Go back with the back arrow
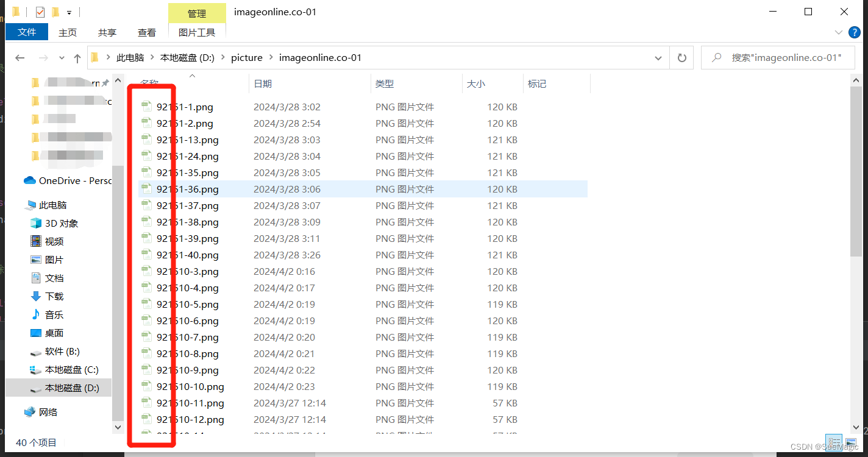Viewport: 868px width, 457px height. point(20,58)
